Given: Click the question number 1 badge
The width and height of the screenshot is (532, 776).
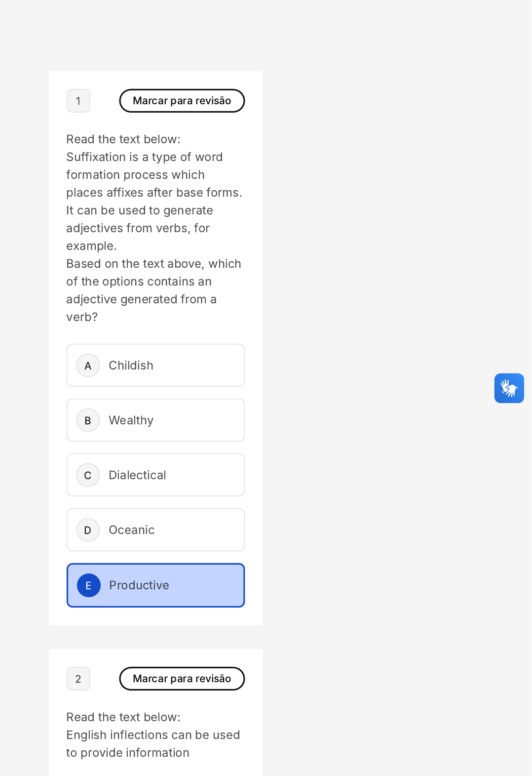Looking at the screenshot, I should click(78, 101).
